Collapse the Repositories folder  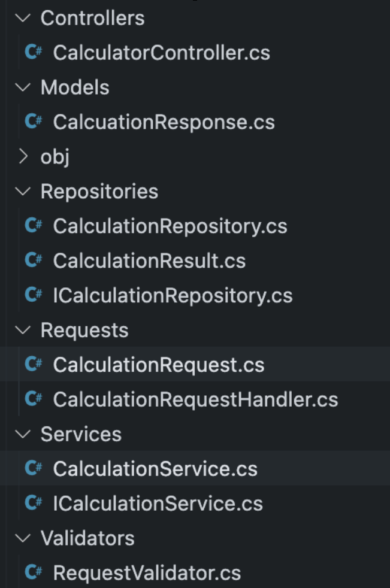coord(22,191)
